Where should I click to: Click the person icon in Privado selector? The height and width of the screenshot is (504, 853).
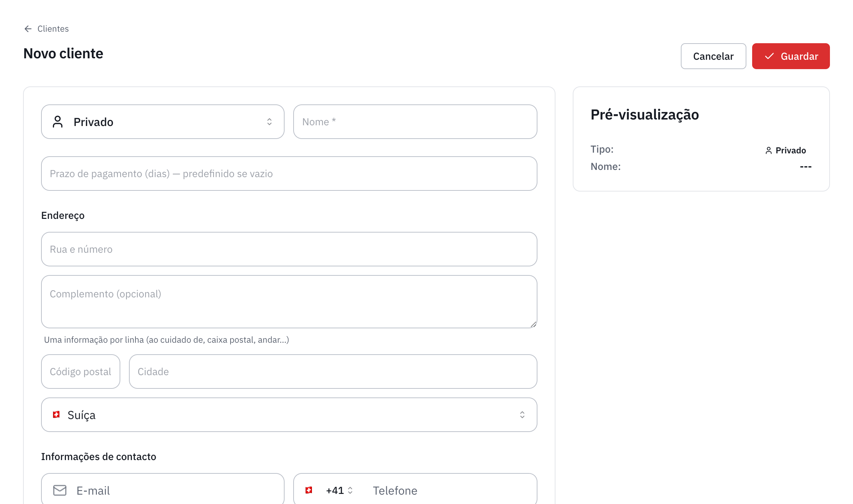point(58,122)
